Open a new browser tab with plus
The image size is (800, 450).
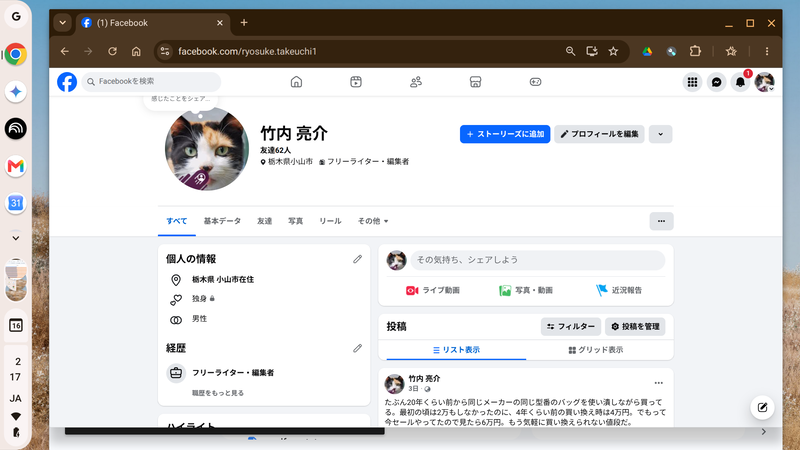pyautogui.click(x=244, y=22)
